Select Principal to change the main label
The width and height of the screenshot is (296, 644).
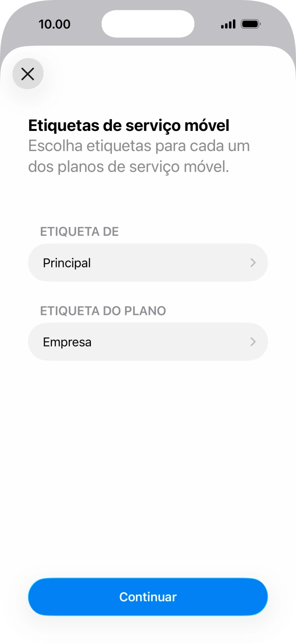(66, 262)
